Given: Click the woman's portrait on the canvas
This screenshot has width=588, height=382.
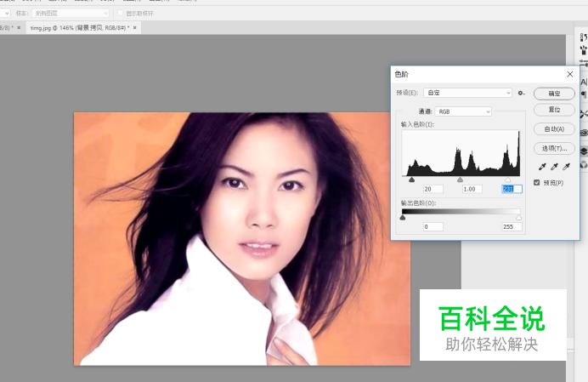Looking at the screenshot, I should point(242,238).
